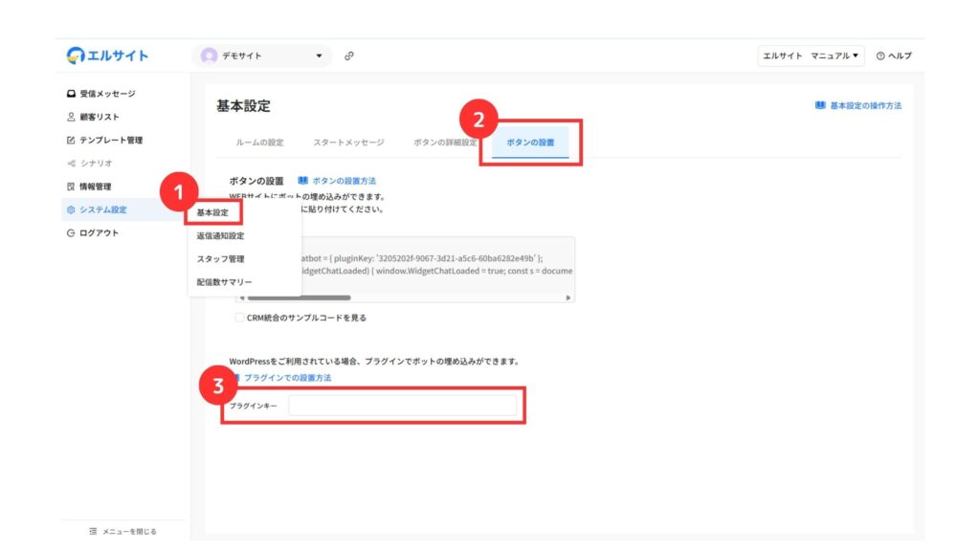Click the デモサイト avatar icon
The image size is (980, 551).
point(209,55)
